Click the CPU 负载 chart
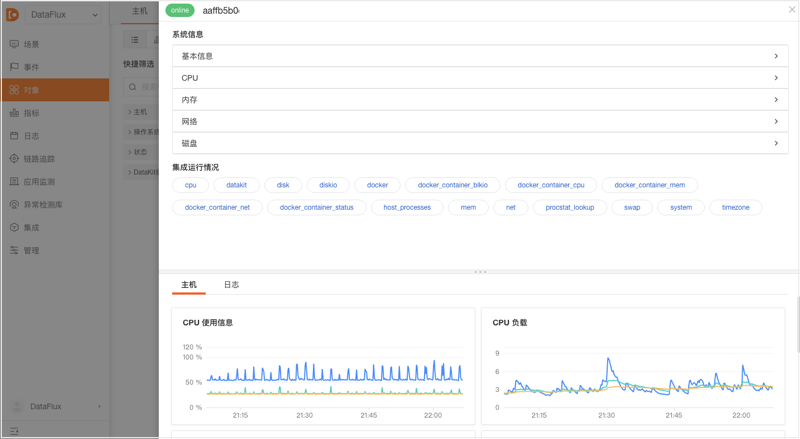 tap(633, 366)
